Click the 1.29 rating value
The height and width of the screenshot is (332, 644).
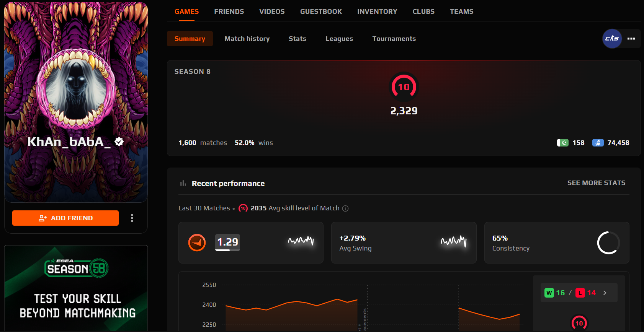click(227, 242)
